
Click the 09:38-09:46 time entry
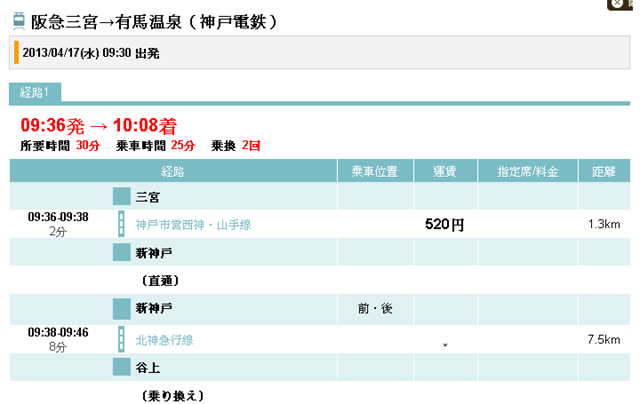pyautogui.click(x=58, y=332)
